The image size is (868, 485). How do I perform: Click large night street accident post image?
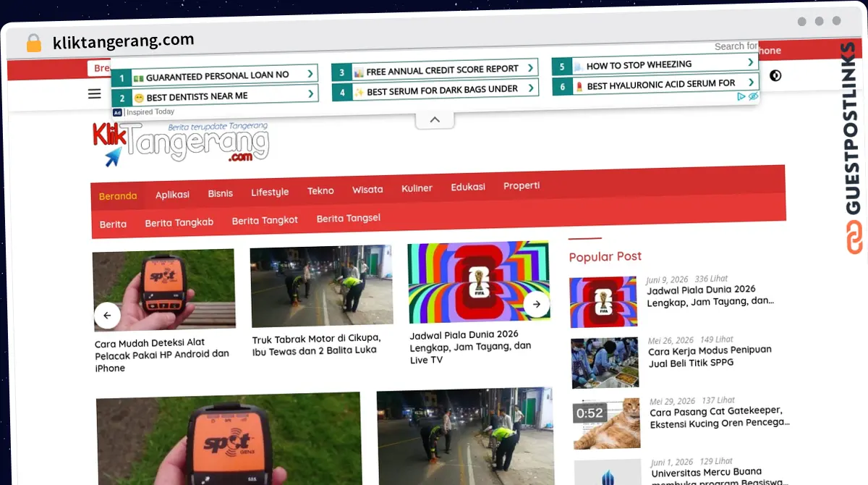(466, 436)
